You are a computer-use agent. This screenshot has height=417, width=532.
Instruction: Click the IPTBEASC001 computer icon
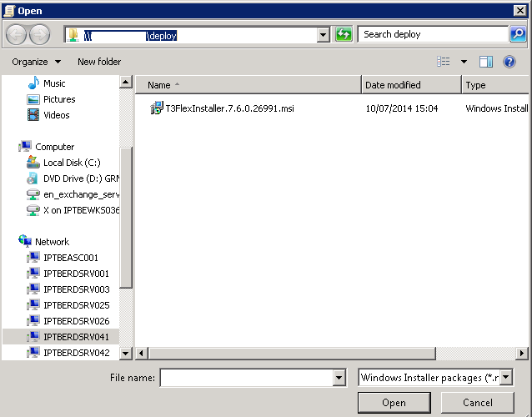coord(33,258)
